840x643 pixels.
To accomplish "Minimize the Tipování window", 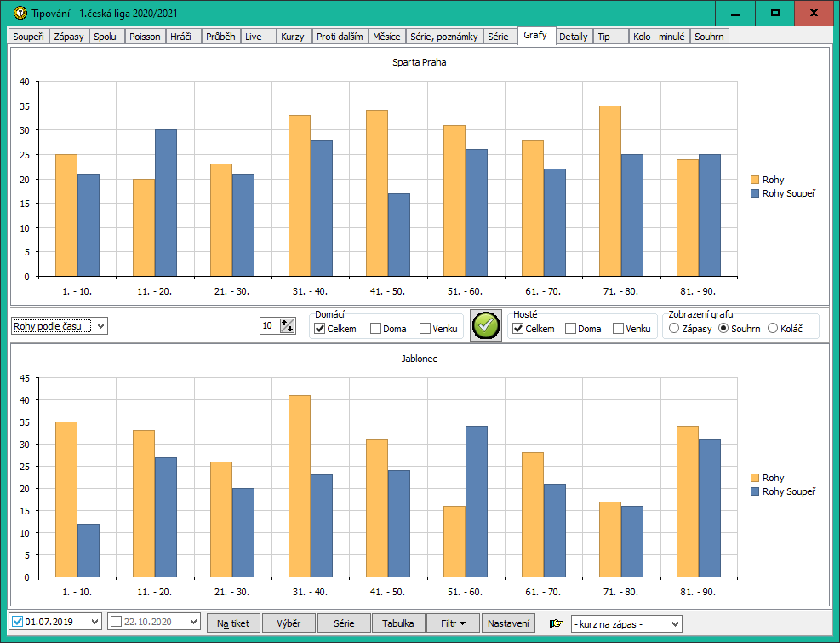I will (x=735, y=13).
